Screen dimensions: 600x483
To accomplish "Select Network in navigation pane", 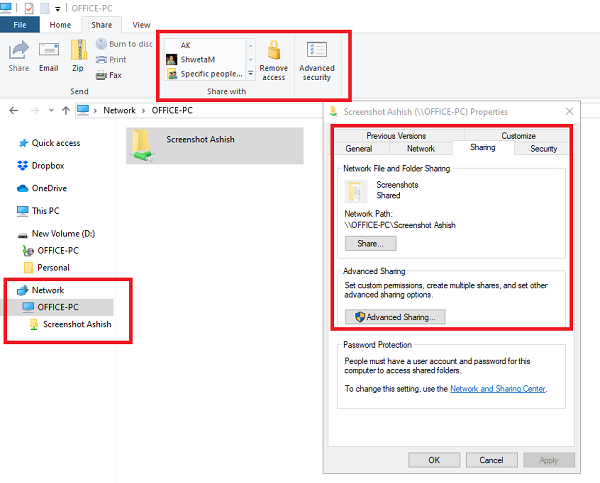I will (41, 290).
